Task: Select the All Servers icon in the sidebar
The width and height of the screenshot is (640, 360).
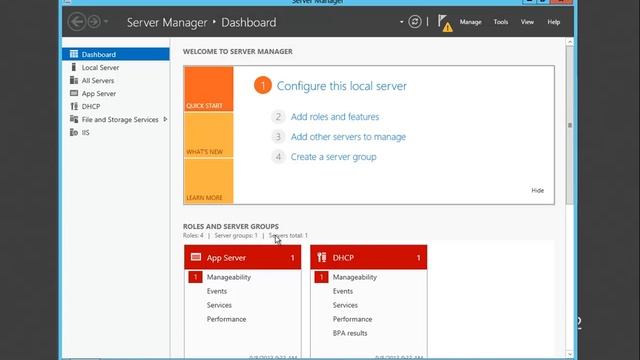Action: [74, 80]
